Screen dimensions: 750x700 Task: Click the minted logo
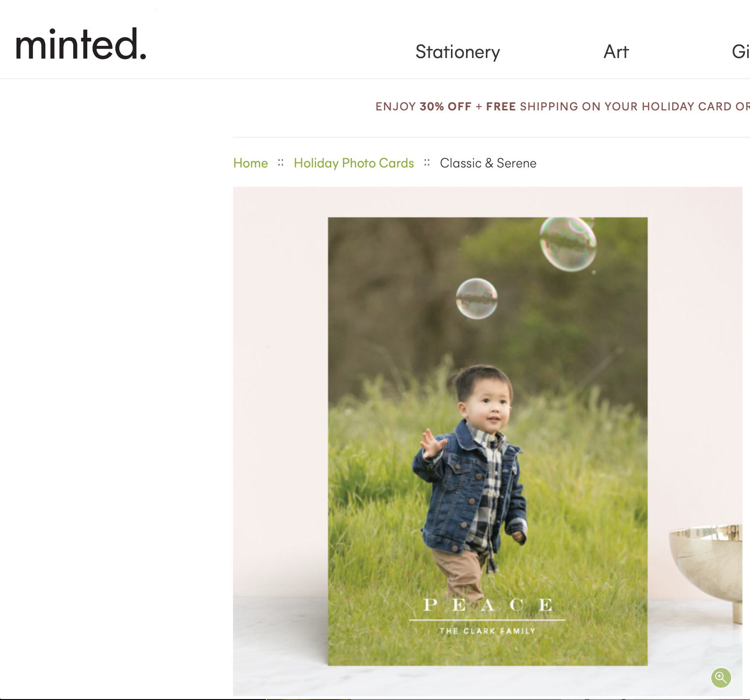81,44
